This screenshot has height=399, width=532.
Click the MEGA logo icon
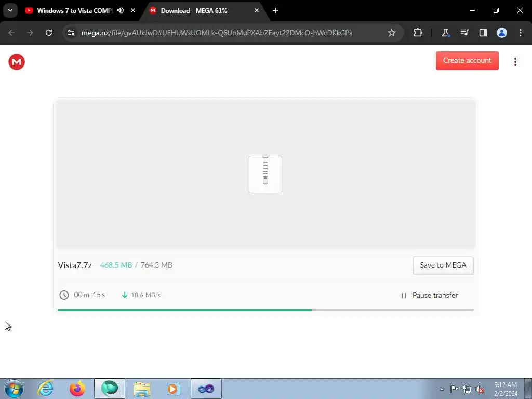pos(17,62)
